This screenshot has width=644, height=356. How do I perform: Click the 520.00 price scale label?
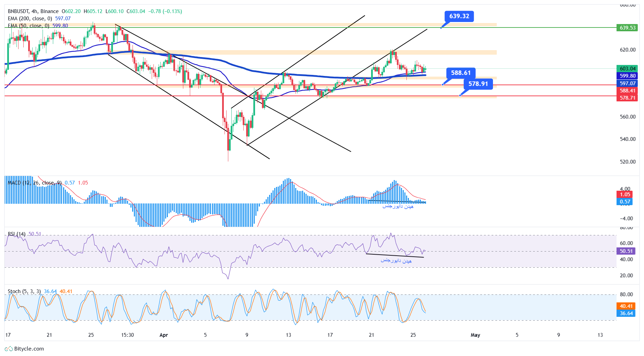tap(628, 162)
